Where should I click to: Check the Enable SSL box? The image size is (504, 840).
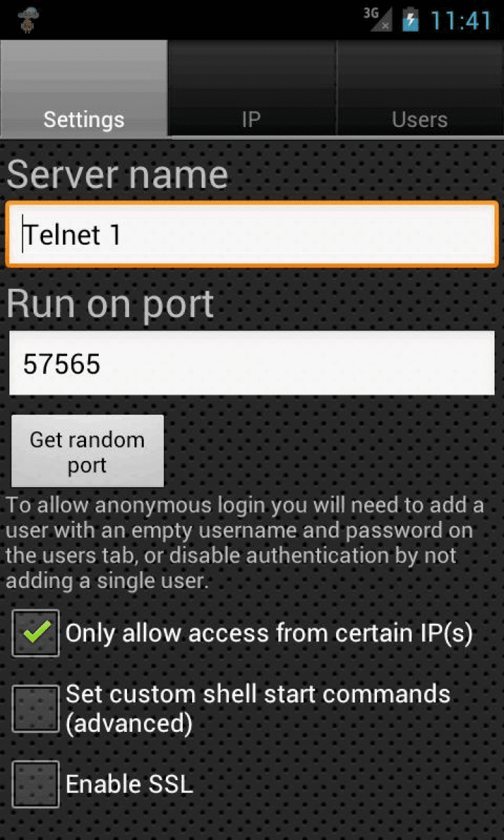coord(36,784)
